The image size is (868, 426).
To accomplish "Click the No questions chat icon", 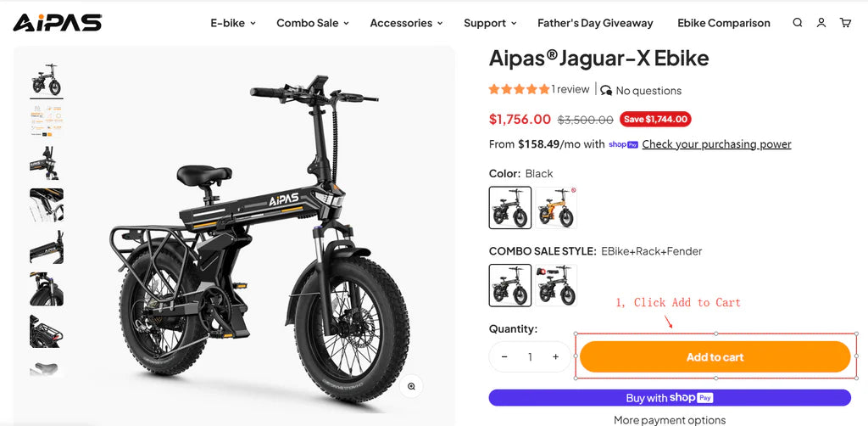I will [606, 90].
